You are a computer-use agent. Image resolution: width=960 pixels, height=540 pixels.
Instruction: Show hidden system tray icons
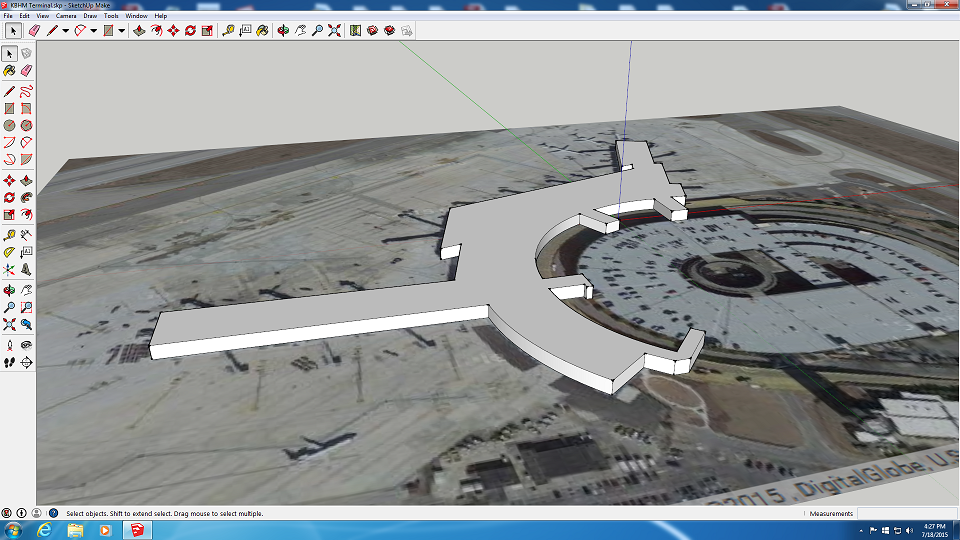[x=861, y=531]
